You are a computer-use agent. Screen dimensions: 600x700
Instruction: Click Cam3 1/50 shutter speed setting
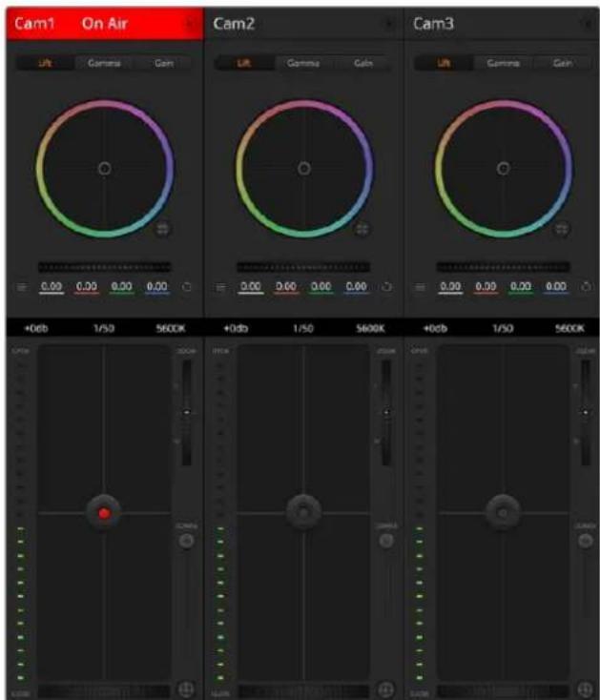(503, 329)
